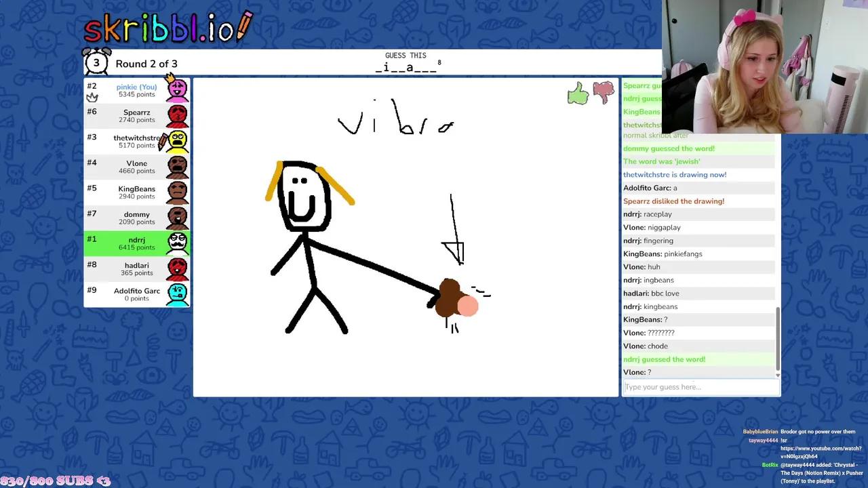
Task: Click the alarm clock timer icon
Action: [97, 62]
